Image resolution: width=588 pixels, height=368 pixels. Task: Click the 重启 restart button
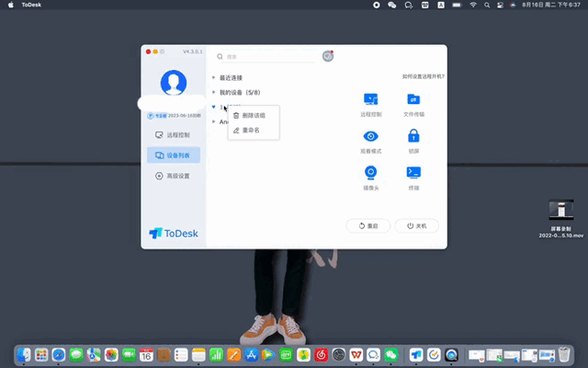tap(367, 225)
